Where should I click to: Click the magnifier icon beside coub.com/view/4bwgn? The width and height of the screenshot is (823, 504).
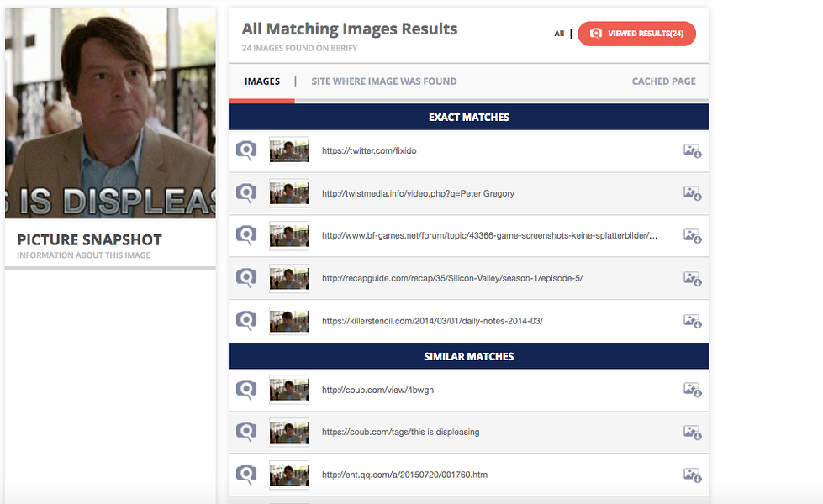coord(246,390)
